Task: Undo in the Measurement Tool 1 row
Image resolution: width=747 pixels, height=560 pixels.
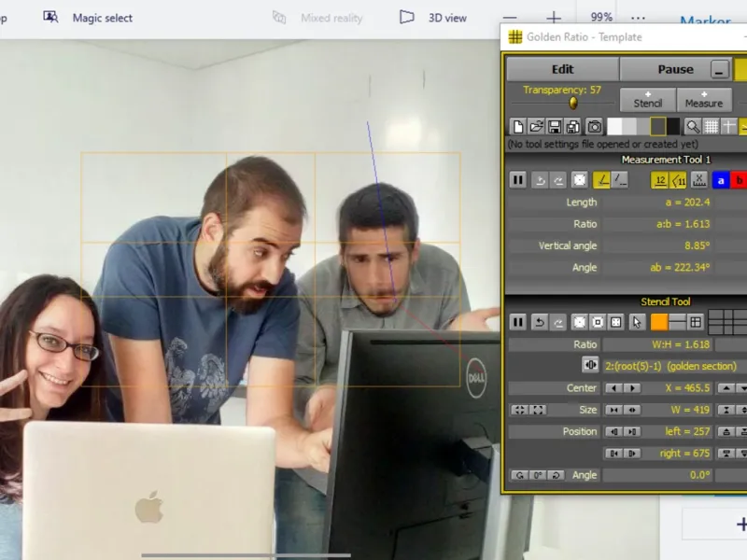Action: [540, 180]
